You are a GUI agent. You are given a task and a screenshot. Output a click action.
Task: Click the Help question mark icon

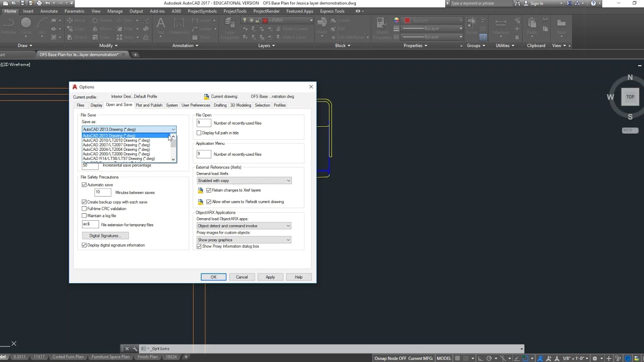coord(594,3)
